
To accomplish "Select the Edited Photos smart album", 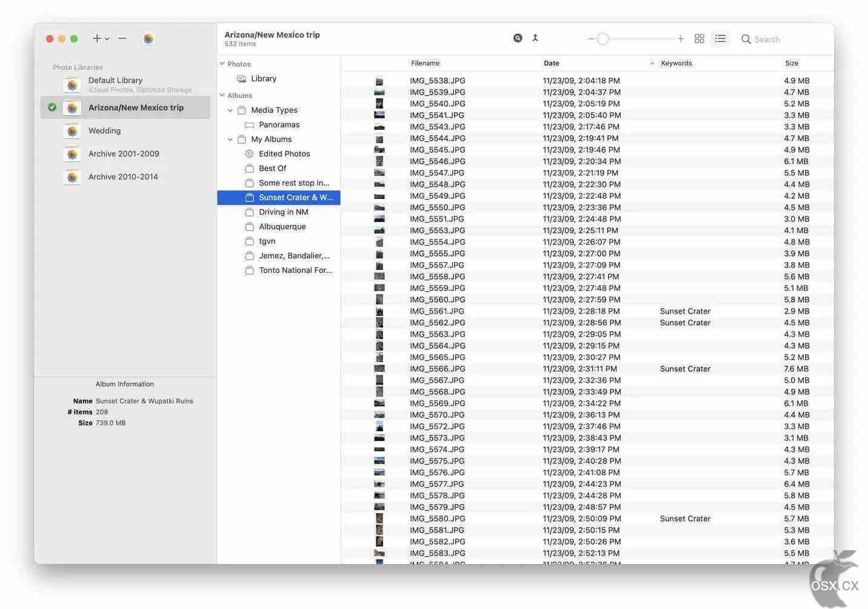I will 279,154.
